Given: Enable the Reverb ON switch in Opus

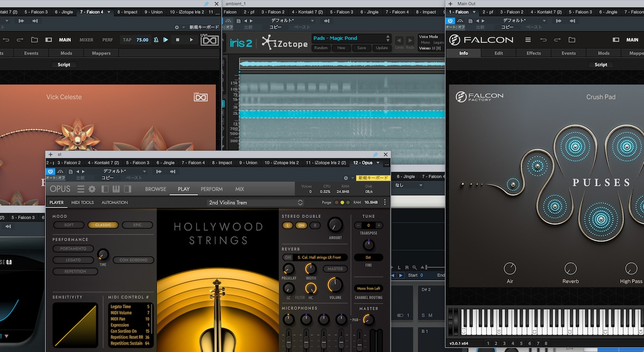Looking at the screenshot, I should pos(288,258).
